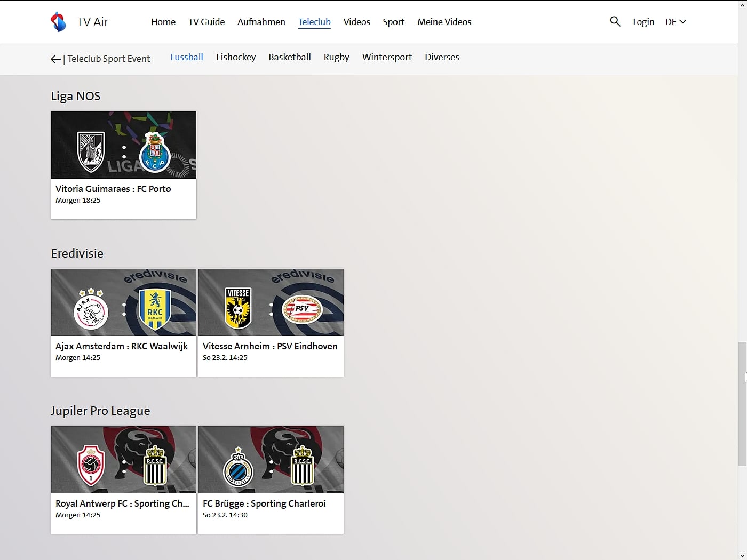Go back with the left arrow icon

pos(55,59)
